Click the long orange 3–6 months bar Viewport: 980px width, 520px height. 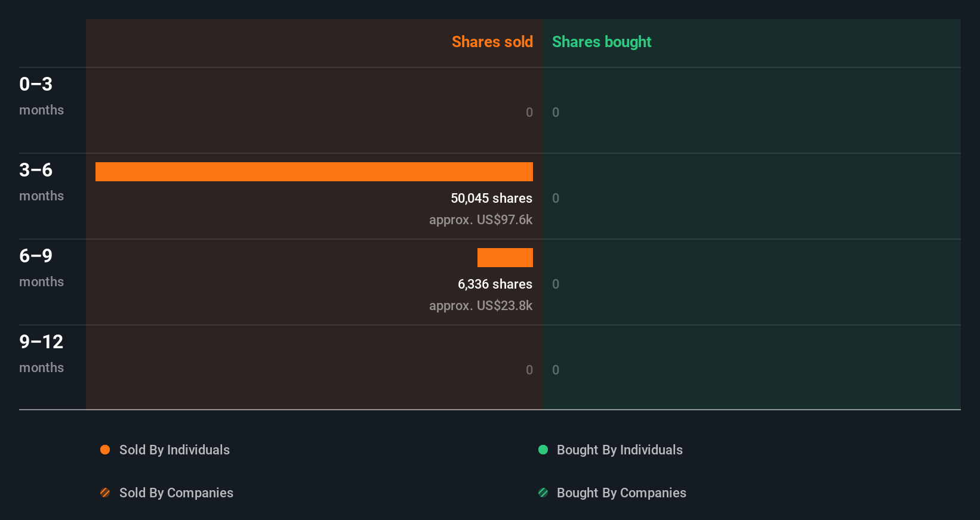(314, 172)
